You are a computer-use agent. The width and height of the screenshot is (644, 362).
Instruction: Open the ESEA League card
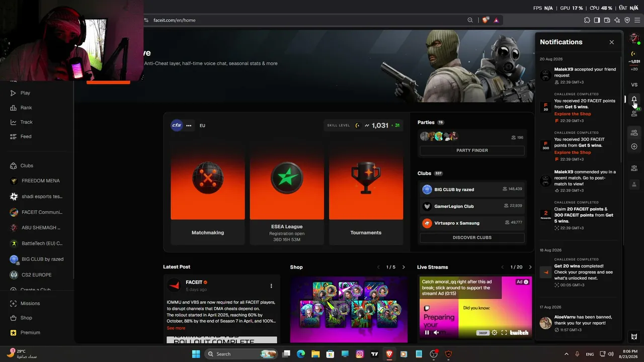[287, 193]
